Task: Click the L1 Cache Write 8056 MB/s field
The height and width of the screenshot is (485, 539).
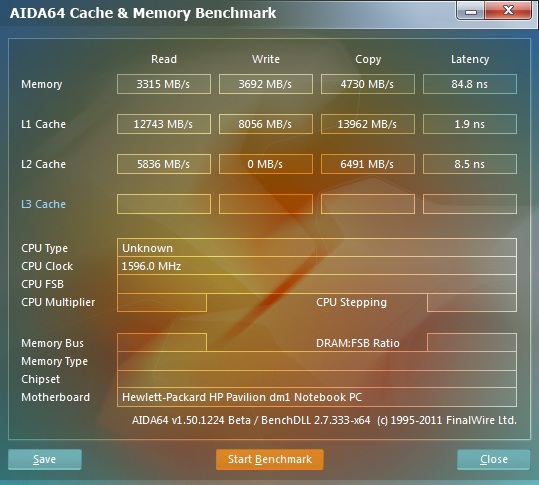Action: coord(266,124)
